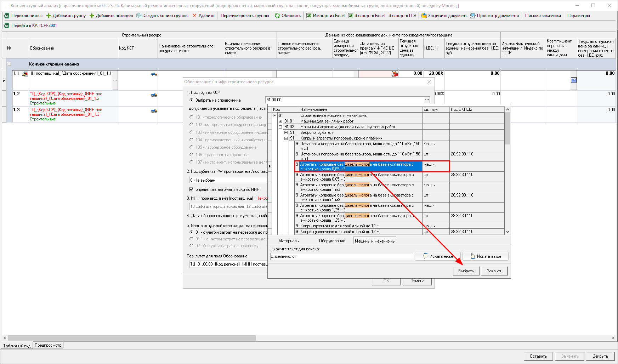
Task: Click the 'Обновить' refresh icon
Action: tap(277, 16)
